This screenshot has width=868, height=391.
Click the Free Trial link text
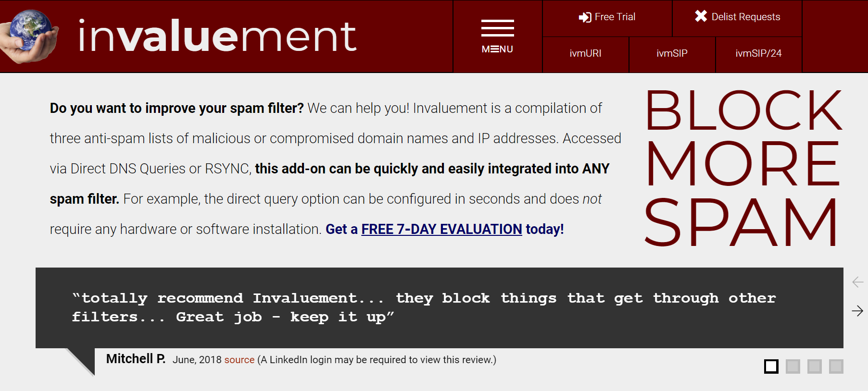point(615,17)
